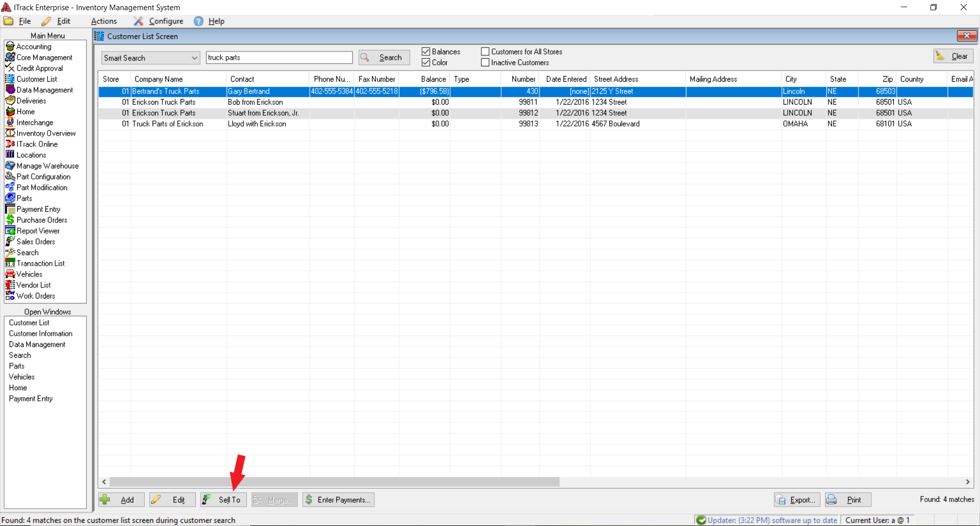Image resolution: width=980 pixels, height=526 pixels.
Task: Sort by the Balance column header
Action: (x=433, y=79)
